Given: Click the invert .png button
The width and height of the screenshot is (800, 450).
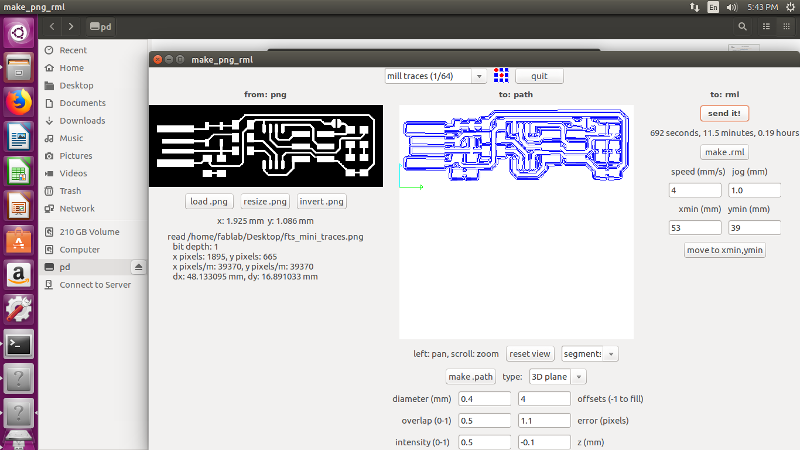Looking at the screenshot, I should [321, 202].
